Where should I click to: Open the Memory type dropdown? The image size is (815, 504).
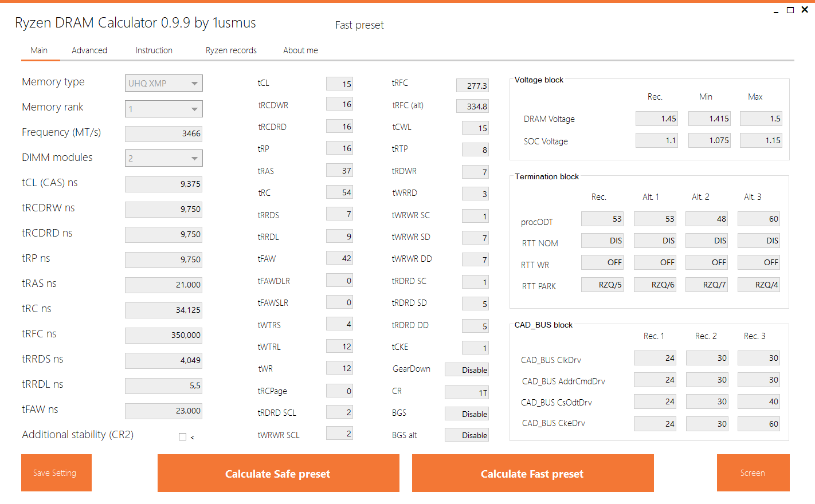point(164,84)
